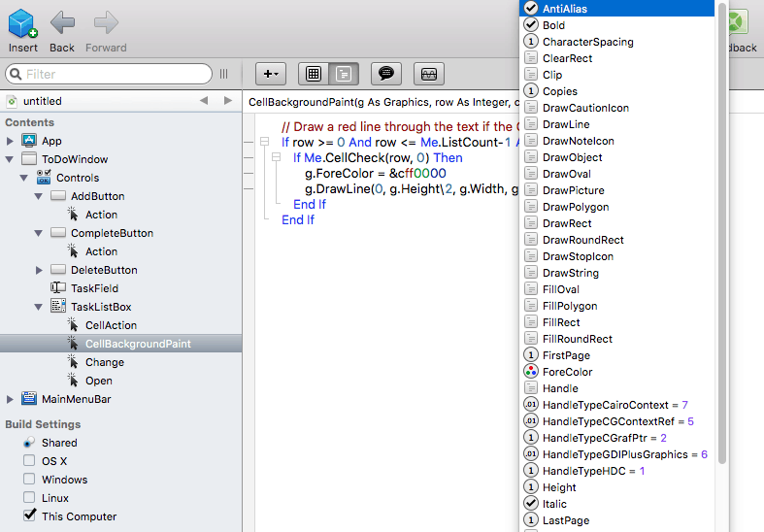Choose LastPage from autocomplete list

(x=616, y=520)
